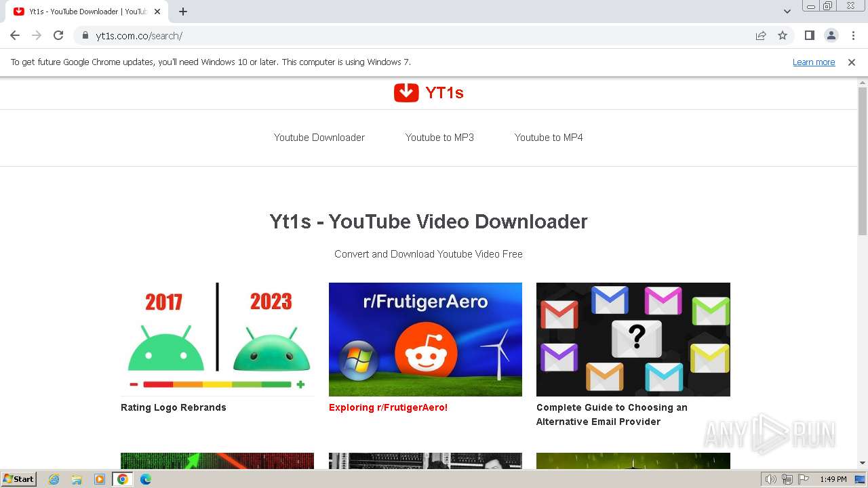Click the scrollbar up arrow
Image resolution: width=868 pixels, height=488 pixels.
click(863, 82)
